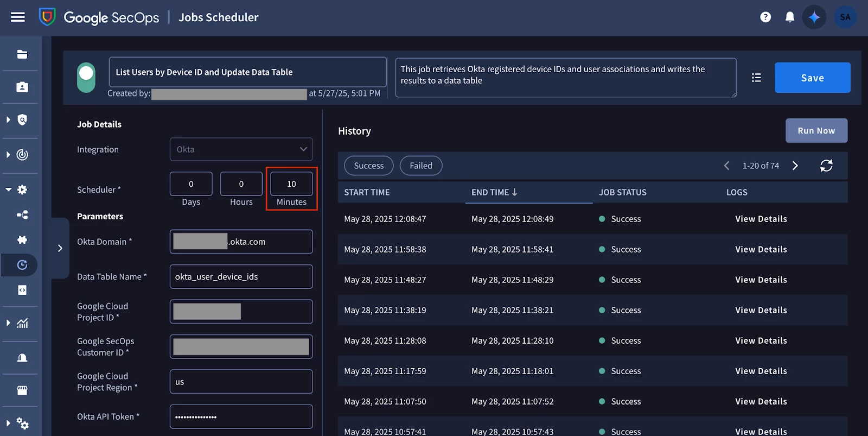Click the scheduler Hours field

point(241,184)
